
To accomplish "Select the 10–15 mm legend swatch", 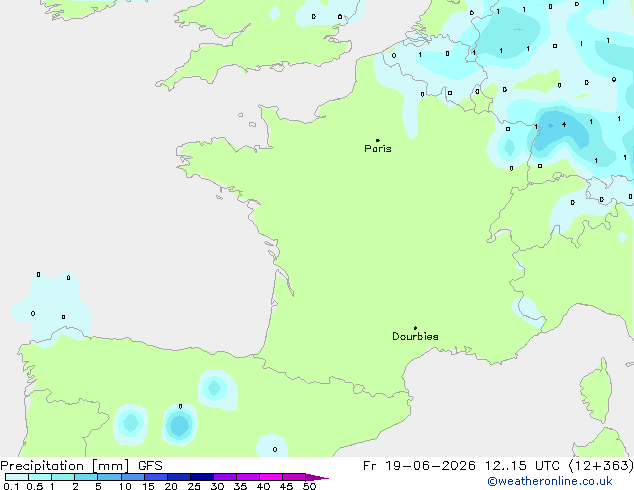I will click(x=132, y=477).
